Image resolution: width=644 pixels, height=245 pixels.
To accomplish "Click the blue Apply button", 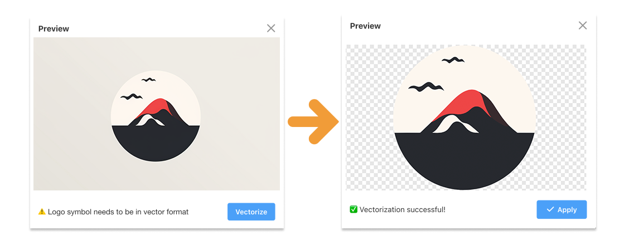I will [561, 209].
